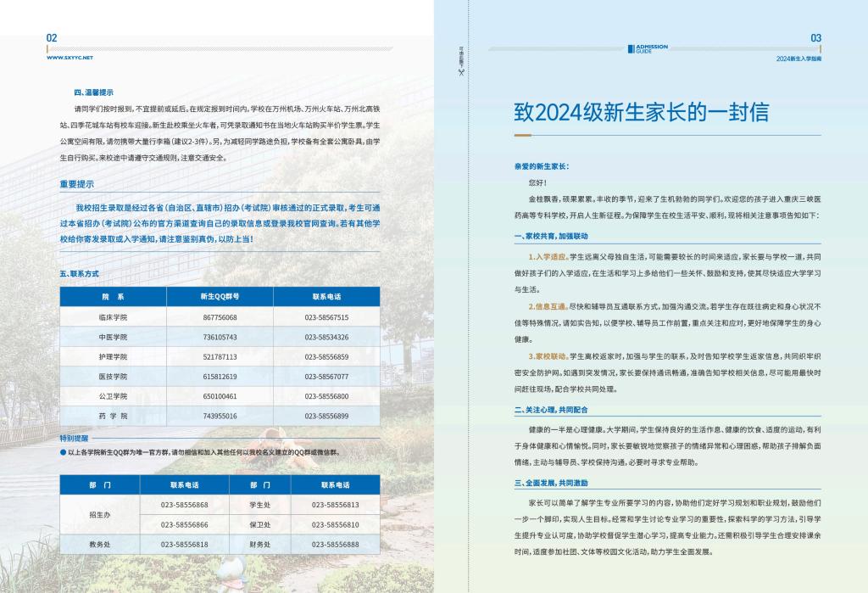Select the '特别提醒' label
The image size is (868, 593).
coord(74,439)
